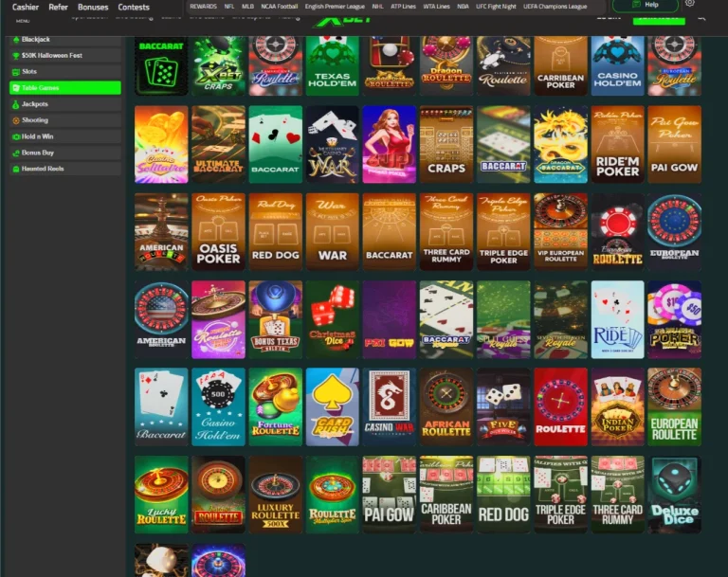The image size is (728, 577).
Task: Open the Jackpots category
Action: (65, 104)
